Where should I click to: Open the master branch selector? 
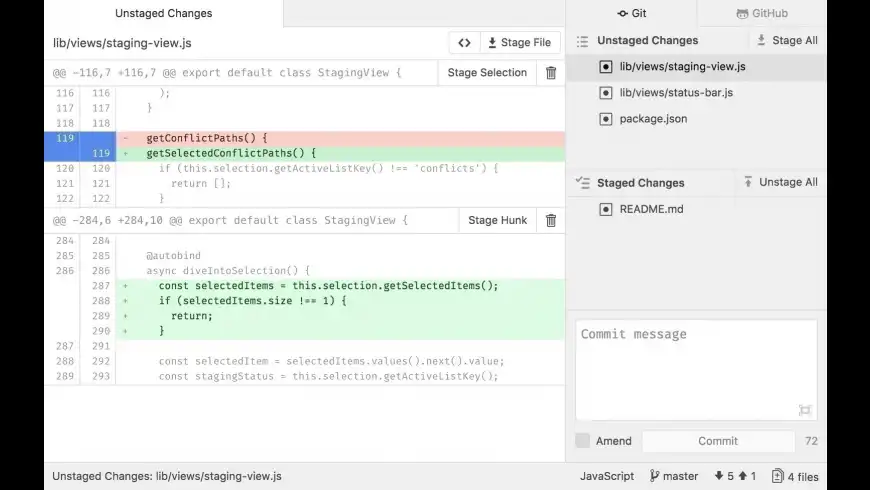(x=674, y=477)
